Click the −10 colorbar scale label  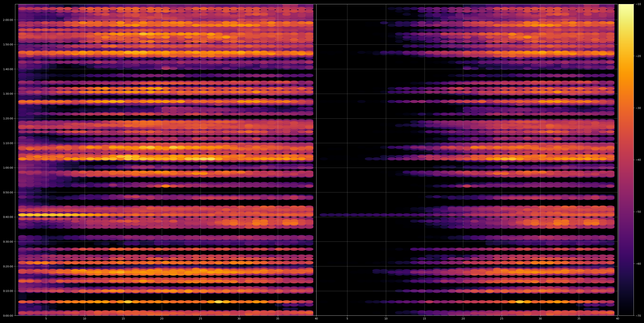tap(638, 4)
